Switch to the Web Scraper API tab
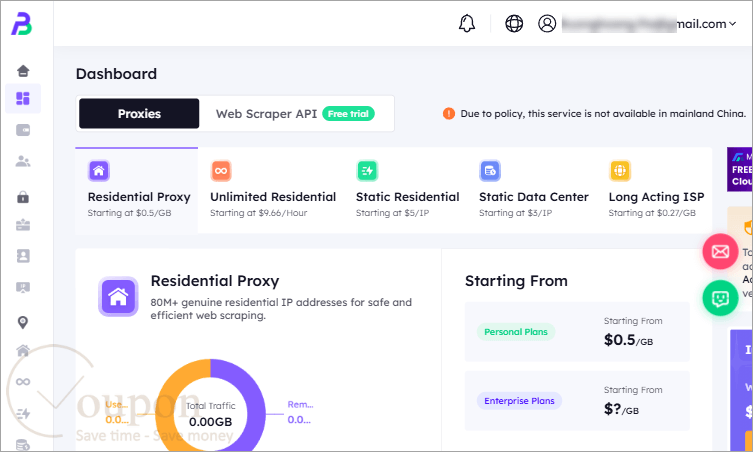Screen dimensions: 753x452 tap(267, 114)
